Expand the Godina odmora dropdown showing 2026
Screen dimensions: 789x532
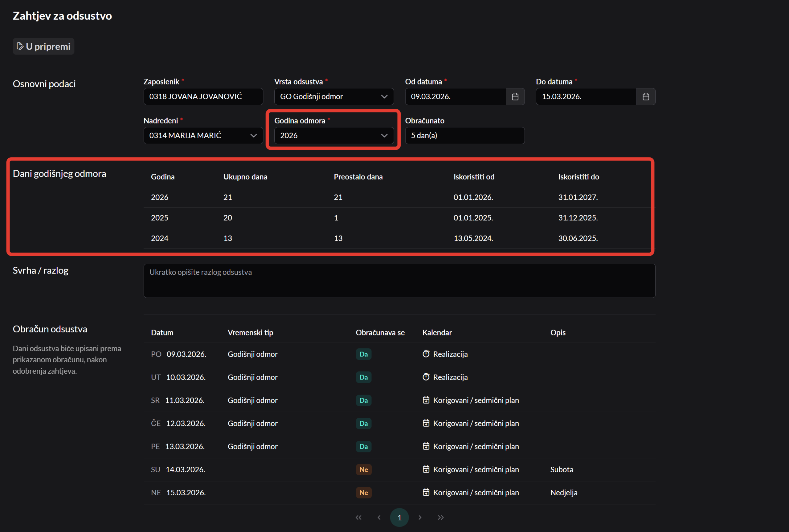(x=384, y=136)
